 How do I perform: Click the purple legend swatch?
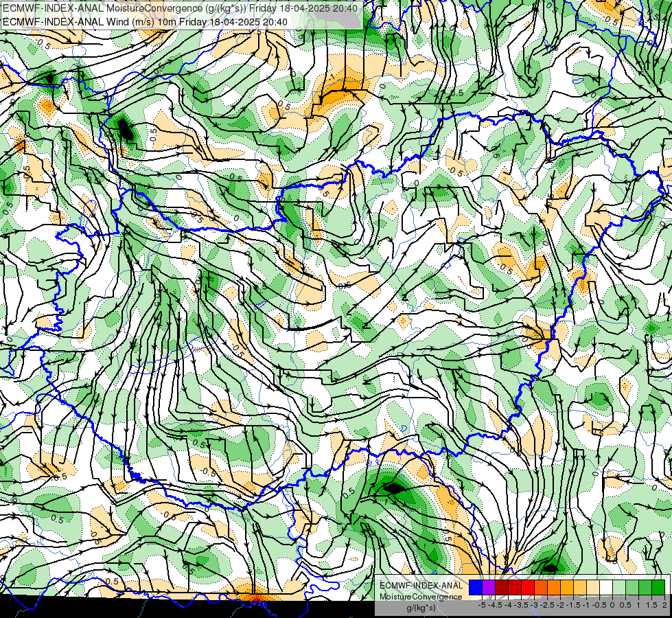coord(489,588)
